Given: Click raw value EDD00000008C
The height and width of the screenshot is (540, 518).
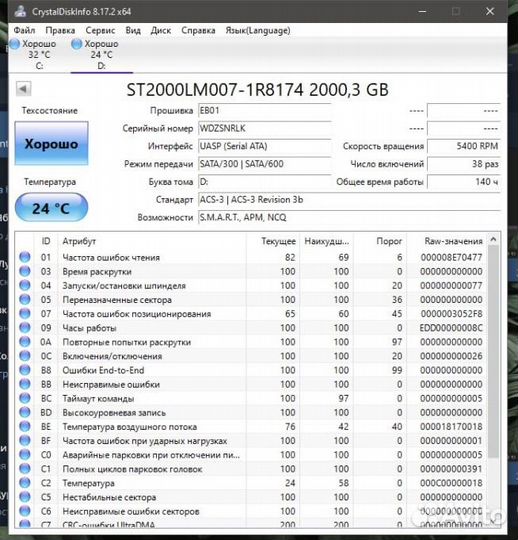Looking at the screenshot, I should coord(451,328).
